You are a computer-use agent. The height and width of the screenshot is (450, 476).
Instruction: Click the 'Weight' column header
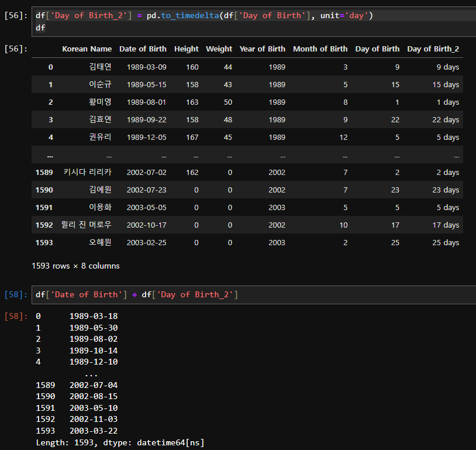[x=219, y=49]
